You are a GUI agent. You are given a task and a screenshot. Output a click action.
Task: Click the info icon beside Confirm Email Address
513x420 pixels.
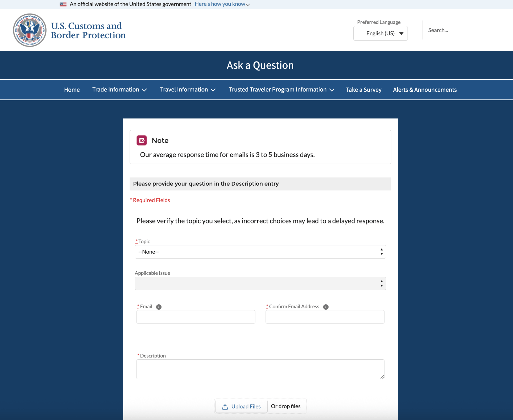326,307
